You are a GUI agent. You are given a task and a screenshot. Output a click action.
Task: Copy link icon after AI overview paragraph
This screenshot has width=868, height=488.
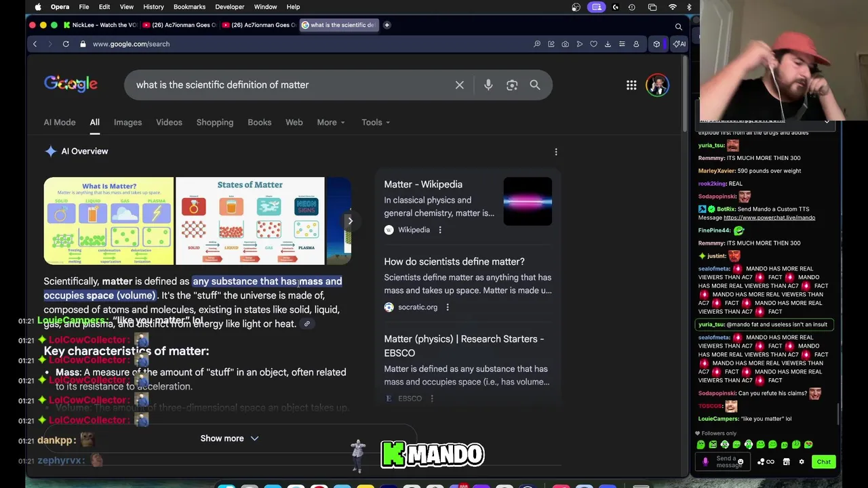307,324
